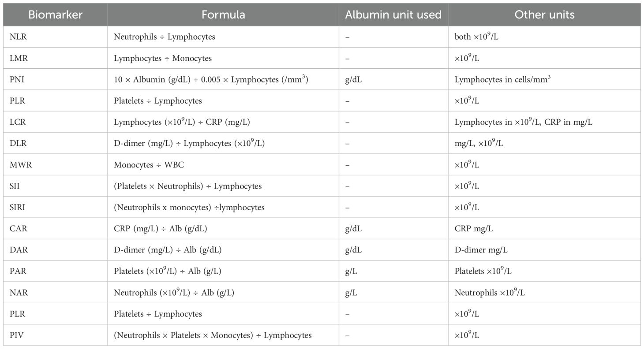Select the CRP (mg/L) ÷ Alb formula
The height and width of the screenshot is (349, 644).
pyautogui.click(x=167, y=229)
